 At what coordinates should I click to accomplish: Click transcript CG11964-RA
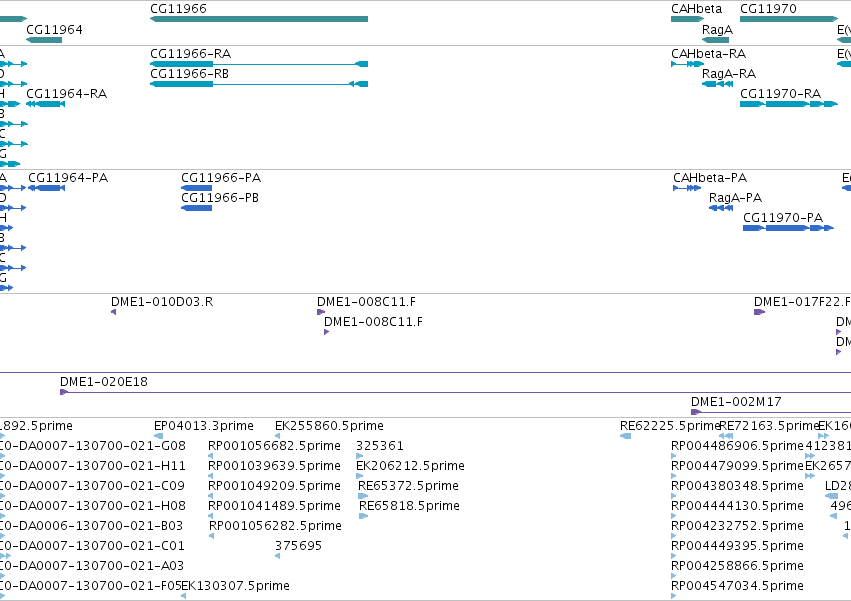[46, 104]
